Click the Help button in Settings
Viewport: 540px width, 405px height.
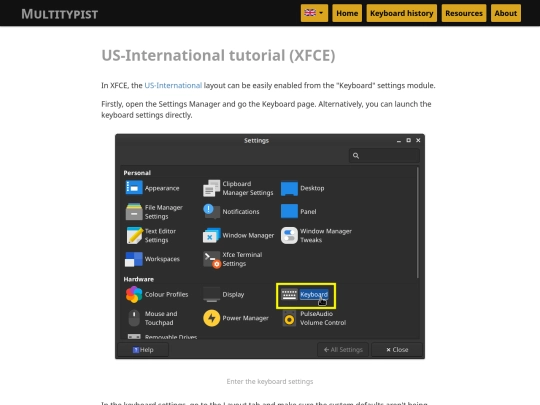click(143, 350)
